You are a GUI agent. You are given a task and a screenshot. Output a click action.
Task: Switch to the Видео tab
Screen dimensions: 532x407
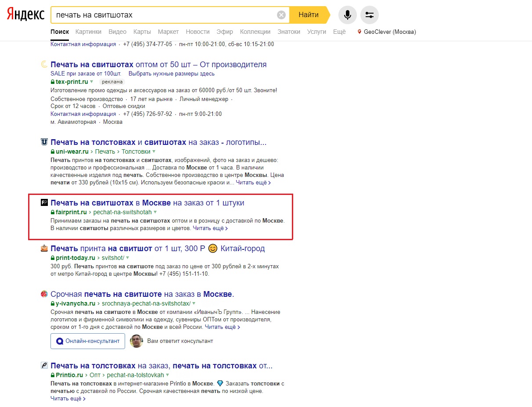click(117, 32)
